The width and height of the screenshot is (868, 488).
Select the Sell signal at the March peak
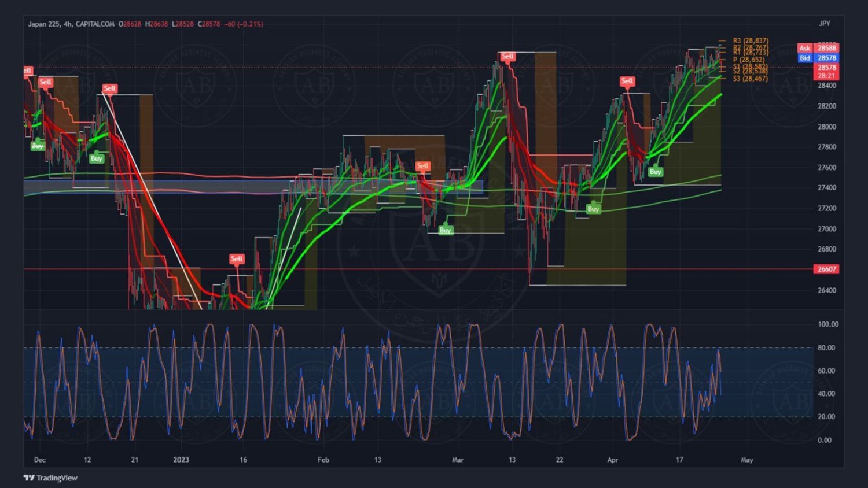click(507, 57)
